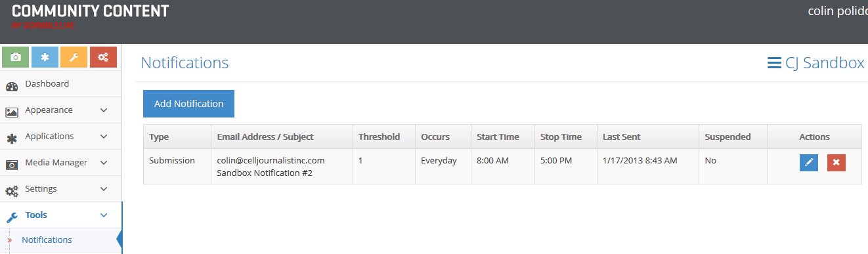Screen dimensions: 868x254
Task: Click the Add Notification button
Action: coord(188,104)
